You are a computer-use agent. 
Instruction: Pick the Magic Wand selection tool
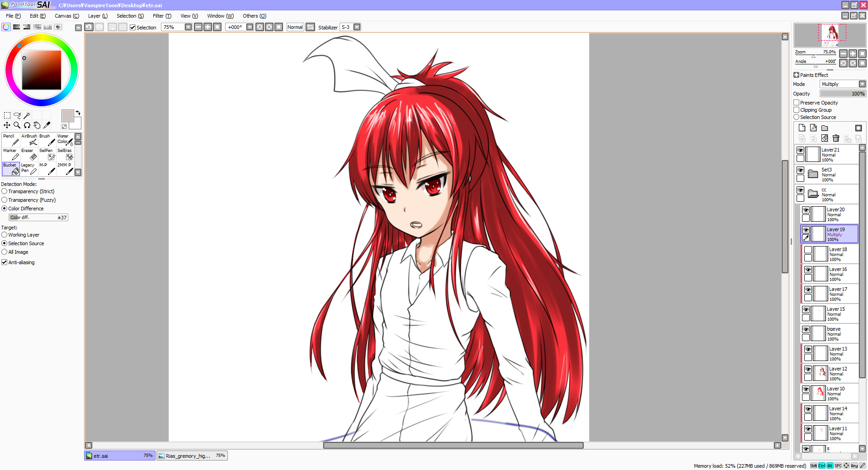[27, 115]
